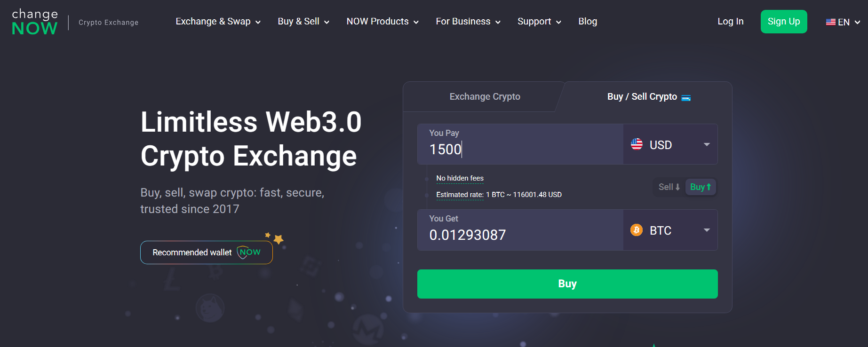Click the 1 BTC ~ 116001.48 USD rate

point(524,195)
